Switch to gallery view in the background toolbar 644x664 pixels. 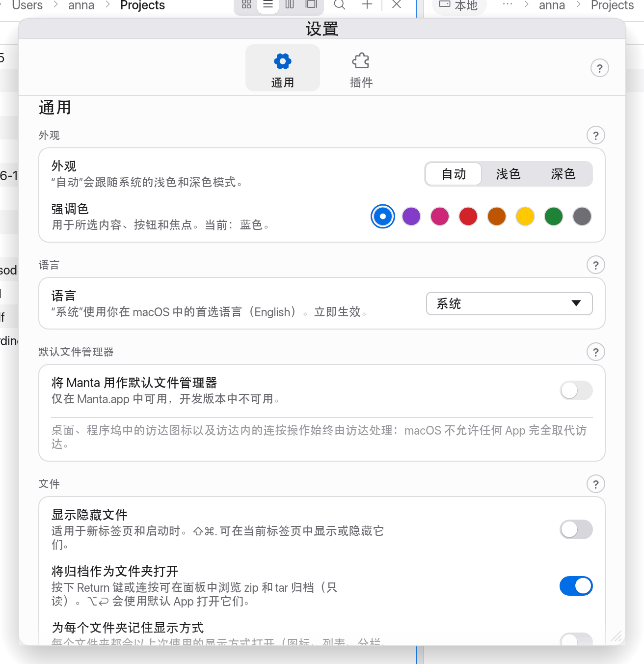point(311,5)
